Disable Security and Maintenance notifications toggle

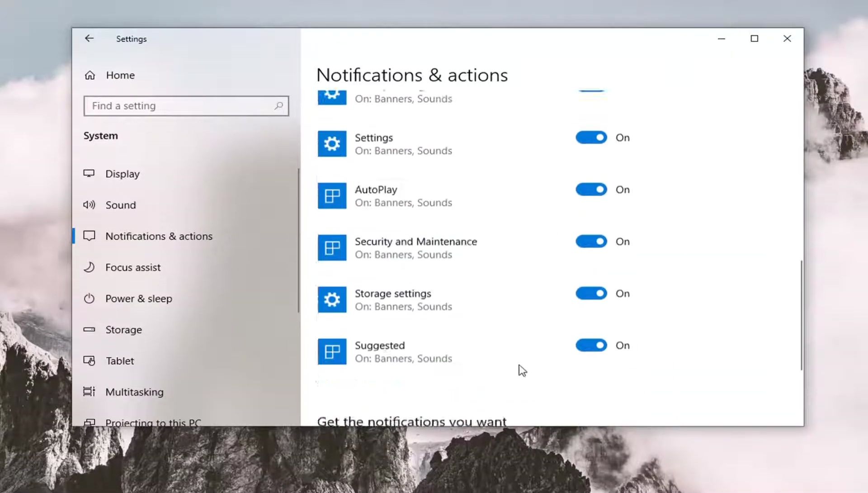[x=591, y=242]
